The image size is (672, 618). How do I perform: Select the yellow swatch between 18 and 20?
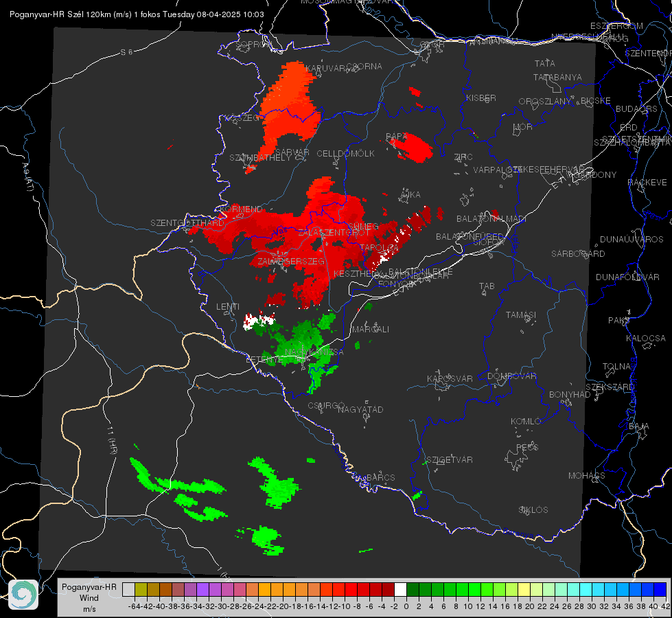click(x=524, y=589)
